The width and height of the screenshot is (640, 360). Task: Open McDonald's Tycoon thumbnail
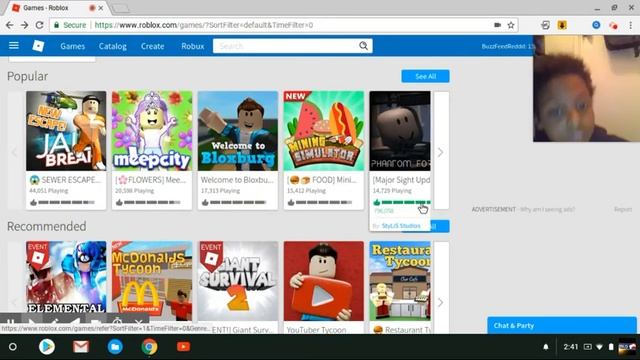152,281
